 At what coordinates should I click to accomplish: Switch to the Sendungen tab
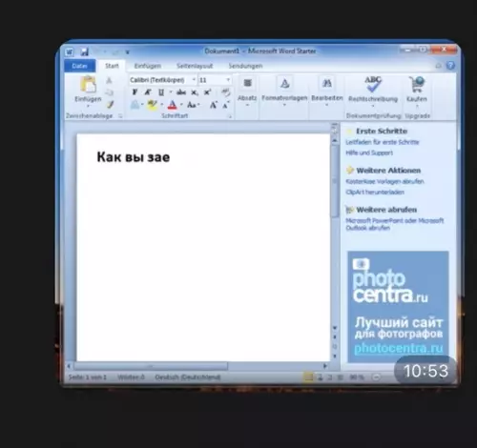tap(245, 66)
